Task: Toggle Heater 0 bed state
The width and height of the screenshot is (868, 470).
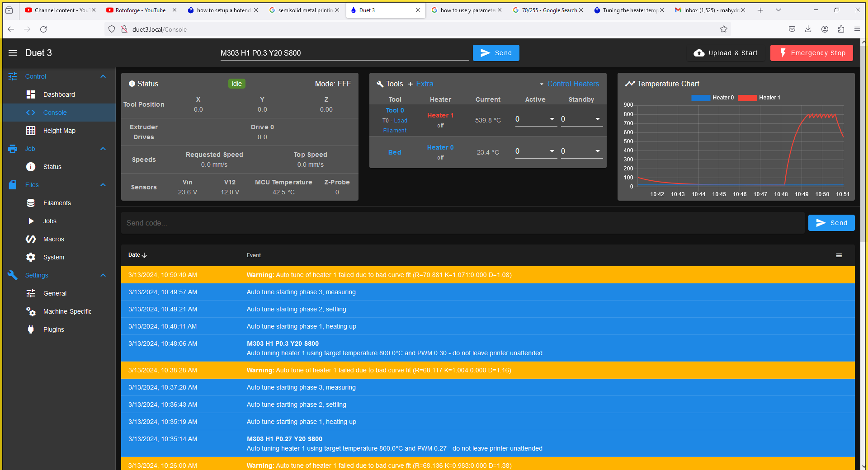Action: [440, 147]
